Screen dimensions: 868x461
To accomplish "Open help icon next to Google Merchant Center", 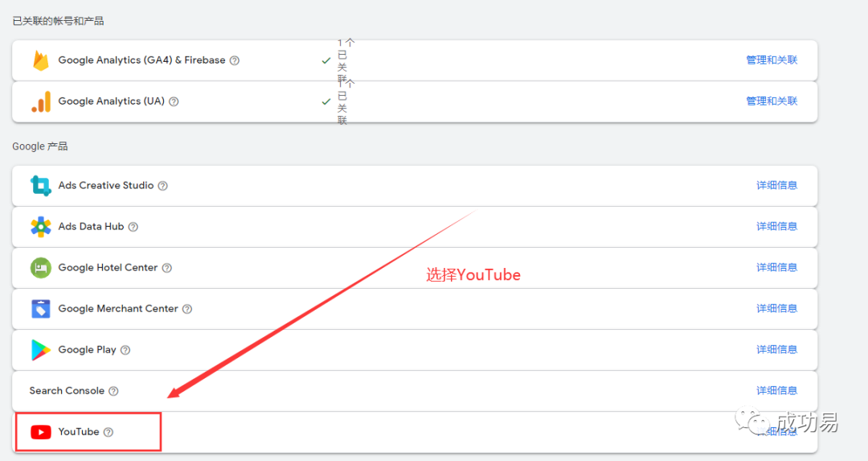I will click(x=187, y=309).
